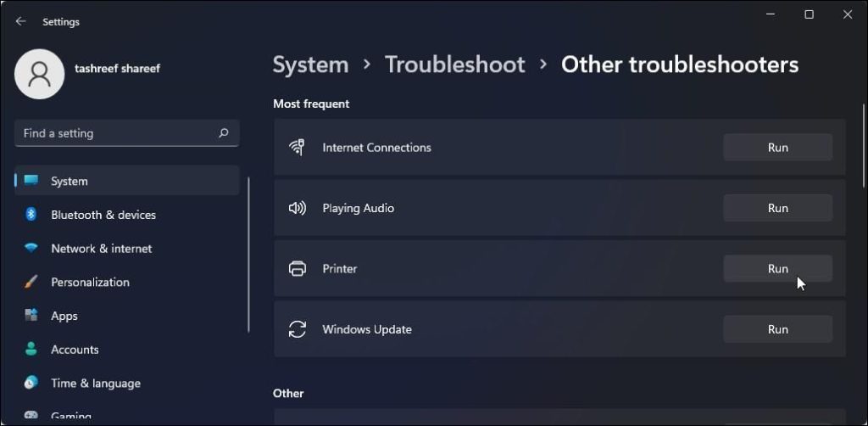This screenshot has height=426, width=868.
Task: Click the Printer row label
Action: [340, 269]
